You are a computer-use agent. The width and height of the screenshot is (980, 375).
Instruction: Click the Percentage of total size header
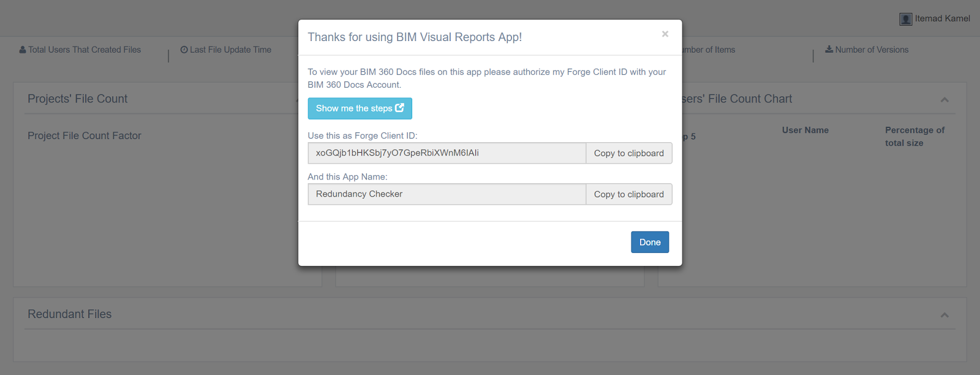coord(914,137)
